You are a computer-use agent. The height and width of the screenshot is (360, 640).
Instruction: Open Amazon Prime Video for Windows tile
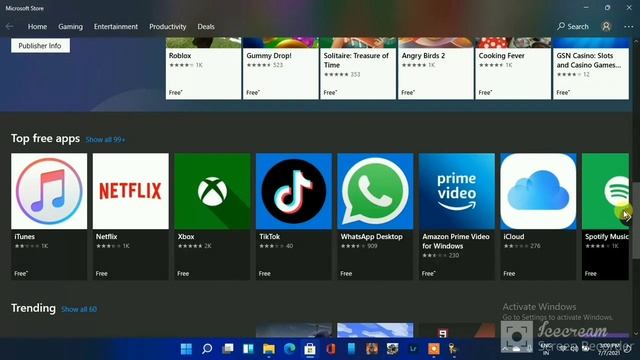click(x=457, y=216)
